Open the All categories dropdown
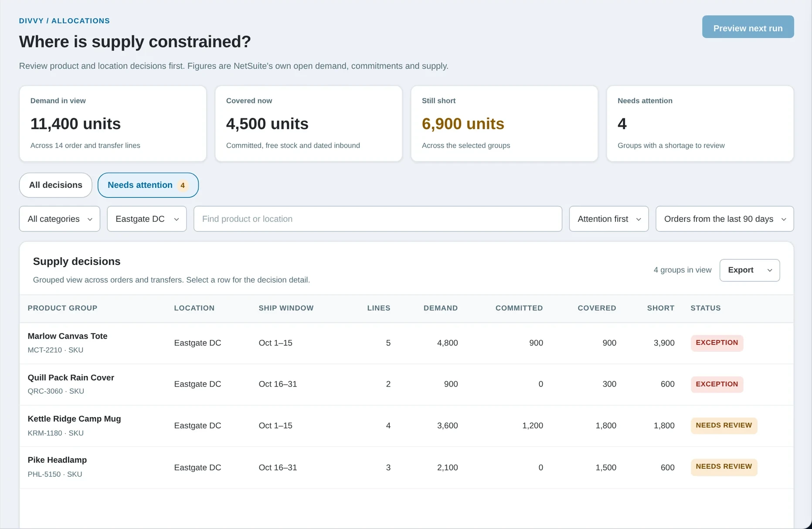Screen dimensions: 812x529 (60, 219)
